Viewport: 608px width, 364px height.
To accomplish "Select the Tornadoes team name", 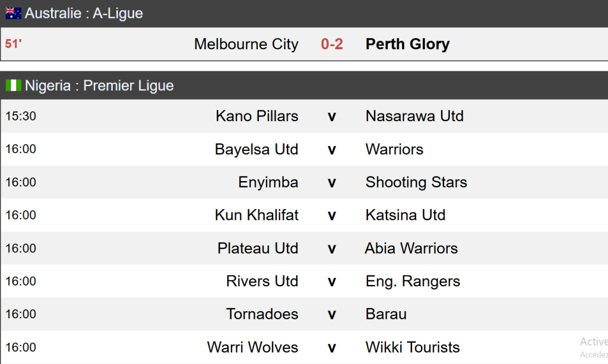I will [x=262, y=314].
